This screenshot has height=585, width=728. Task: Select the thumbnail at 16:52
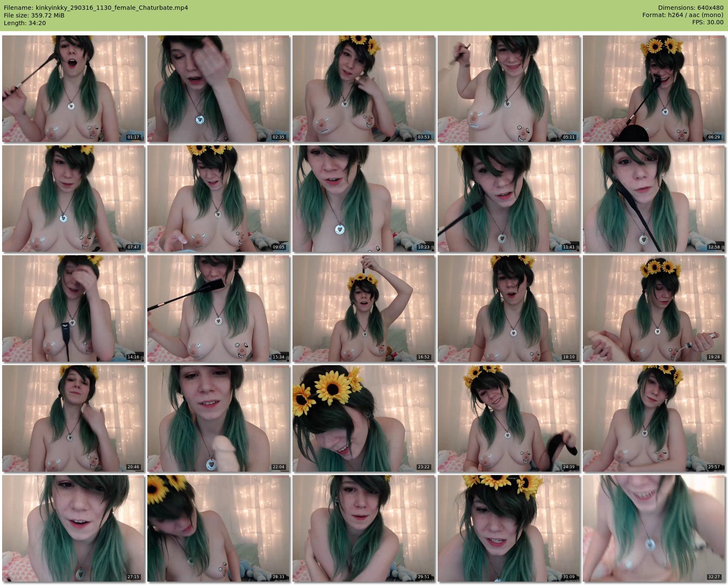coord(364,308)
